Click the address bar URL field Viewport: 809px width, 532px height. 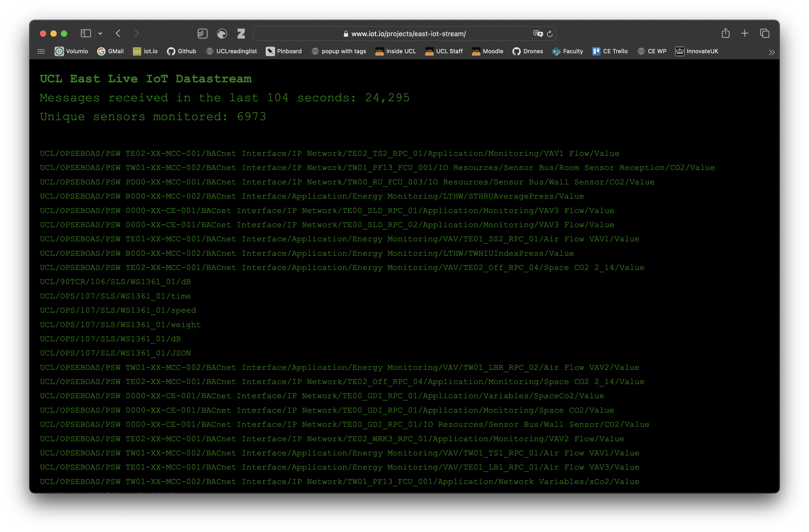point(405,34)
